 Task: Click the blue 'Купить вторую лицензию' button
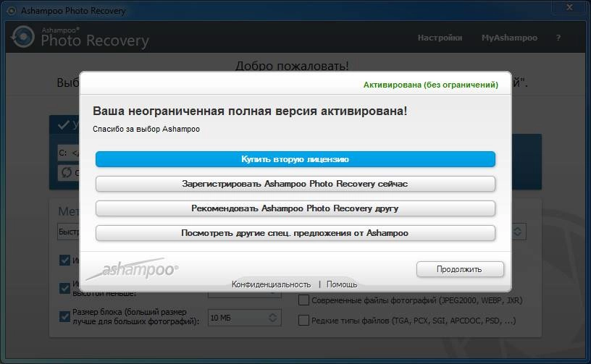295,159
